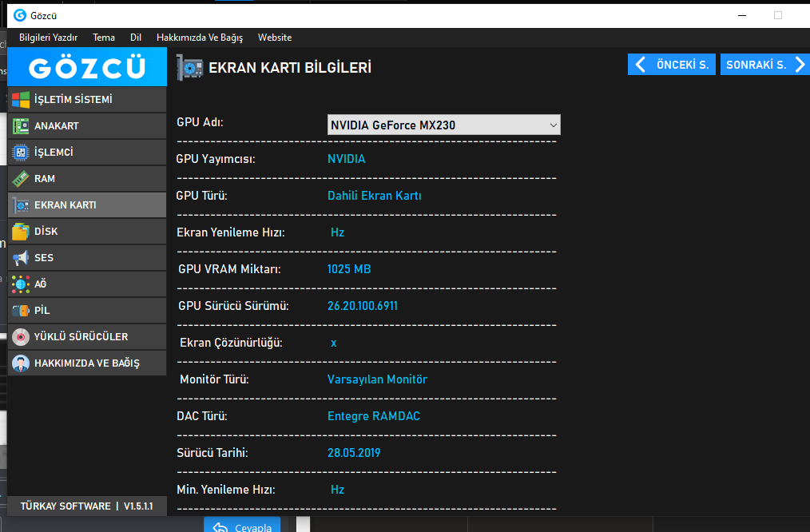Go to the İŞLETİM SİSTEMİ section
The height and width of the screenshot is (532, 810).
[x=87, y=100]
